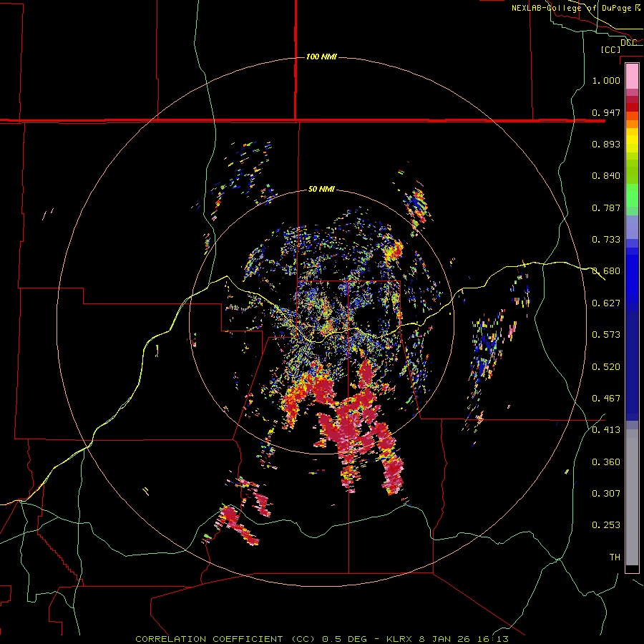Click the 0.253 scale value
Viewport: 644px width, 644px height.
606,525
